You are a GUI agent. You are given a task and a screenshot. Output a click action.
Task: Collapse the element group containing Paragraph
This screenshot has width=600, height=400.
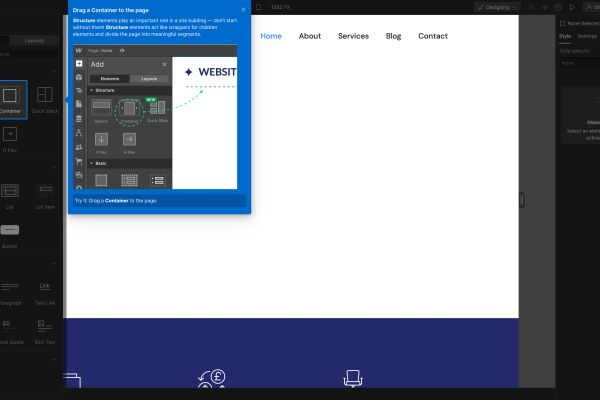(54, 264)
